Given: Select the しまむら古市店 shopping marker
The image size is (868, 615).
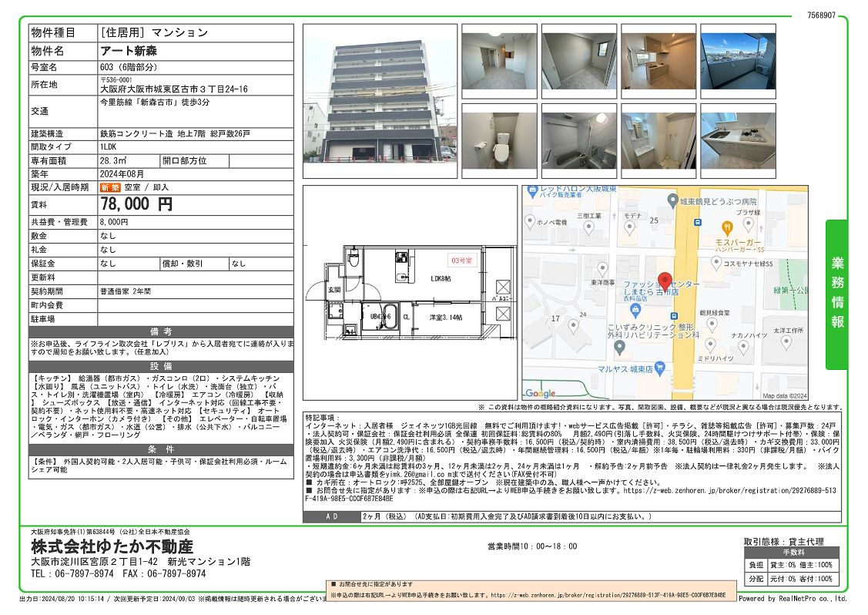Looking at the screenshot, I should [635, 309].
